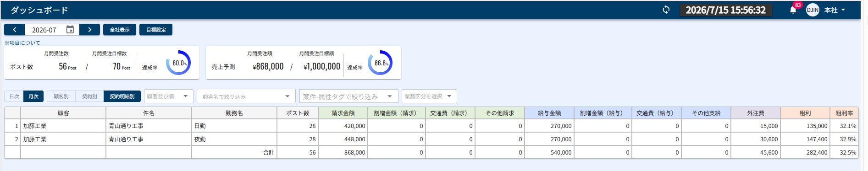Open the notifications bell

click(793, 10)
